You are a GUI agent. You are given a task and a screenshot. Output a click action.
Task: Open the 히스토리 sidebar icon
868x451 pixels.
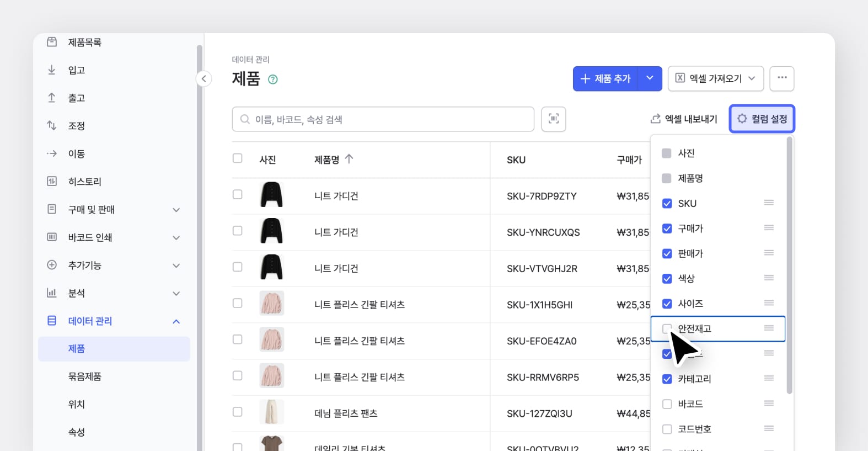pyautogui.click(x=51, y=181)
